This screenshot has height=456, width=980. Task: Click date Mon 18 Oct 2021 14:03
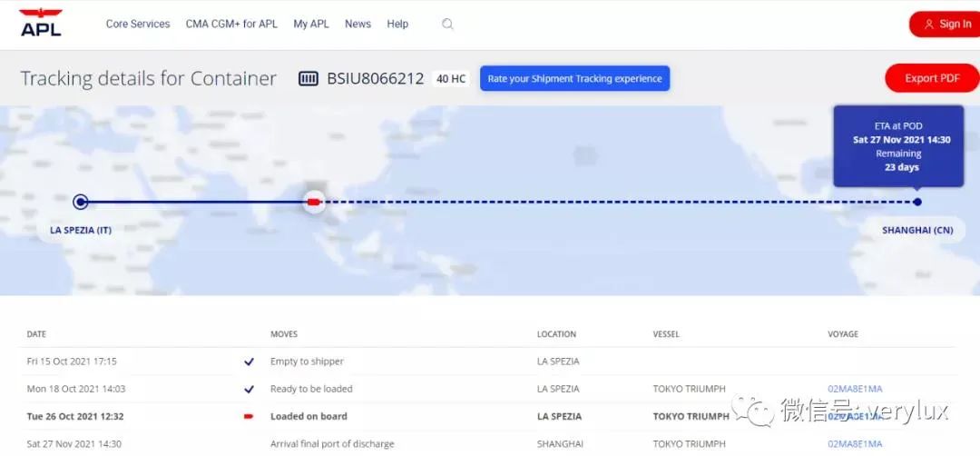pyautogui.click(x=76, y=389)
